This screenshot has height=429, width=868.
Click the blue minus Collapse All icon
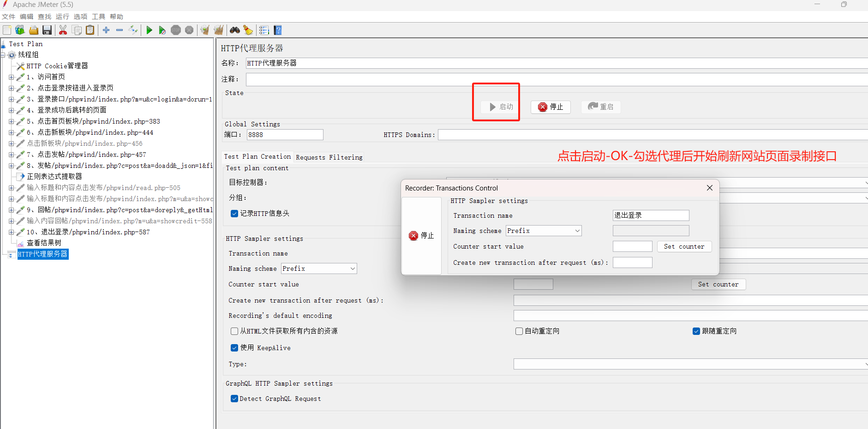(120, 30)
